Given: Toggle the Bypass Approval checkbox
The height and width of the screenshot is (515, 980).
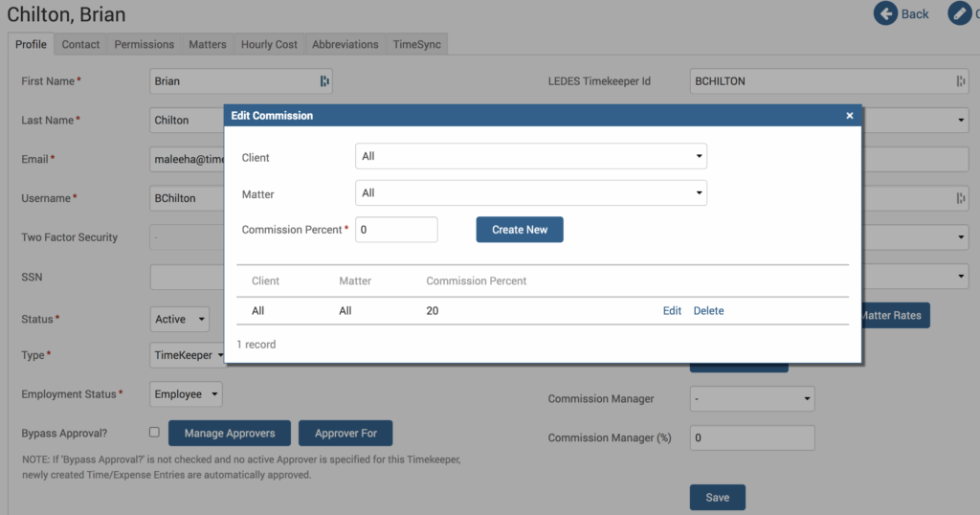Looking at the screenshot, I should click(x=154, y=433).
